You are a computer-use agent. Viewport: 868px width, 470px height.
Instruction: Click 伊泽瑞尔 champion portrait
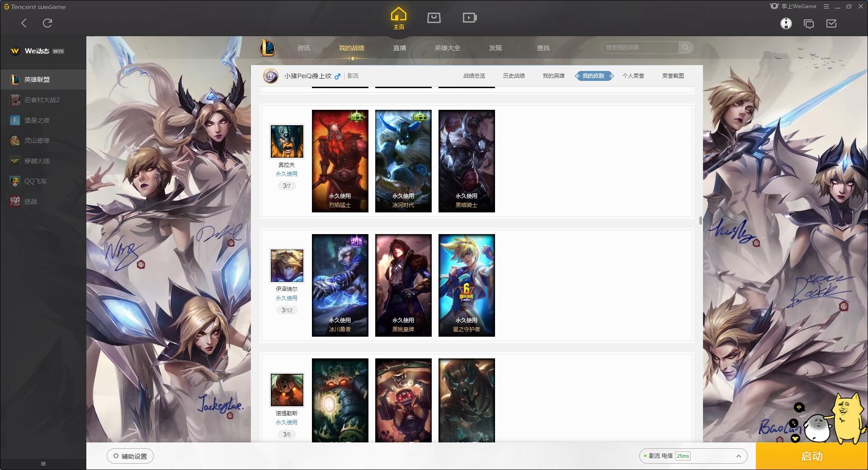(x=287, y=266)
